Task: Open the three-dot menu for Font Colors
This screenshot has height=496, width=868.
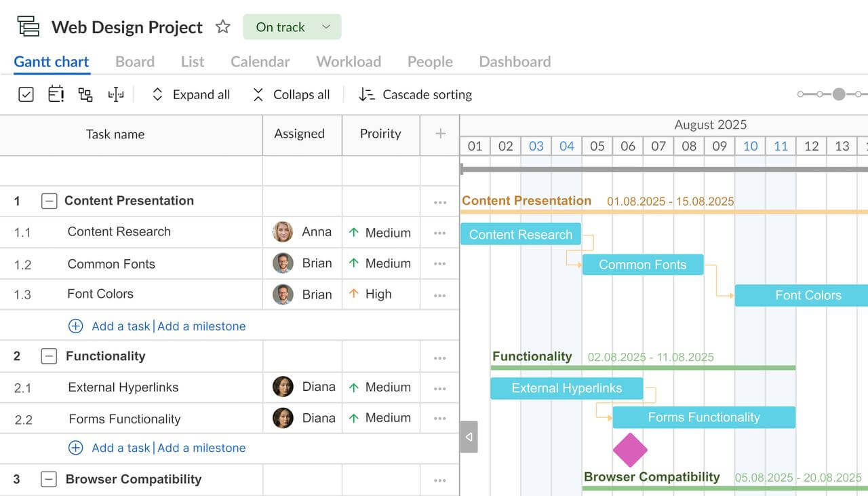Action: (x=440, y=295)
